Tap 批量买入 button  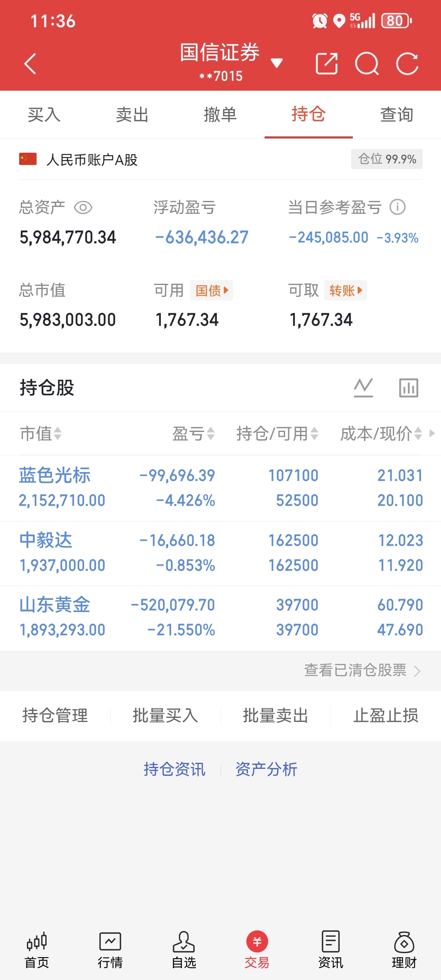165,715
